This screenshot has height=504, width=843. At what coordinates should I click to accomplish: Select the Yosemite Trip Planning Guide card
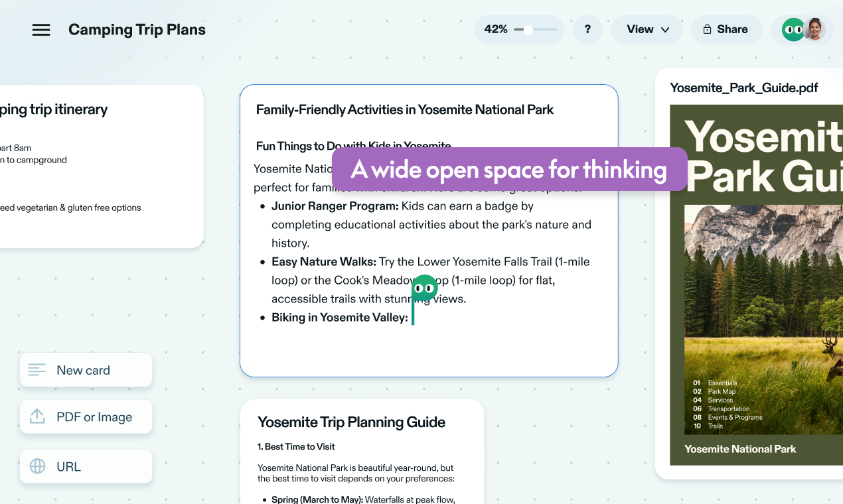pos(351,422)
